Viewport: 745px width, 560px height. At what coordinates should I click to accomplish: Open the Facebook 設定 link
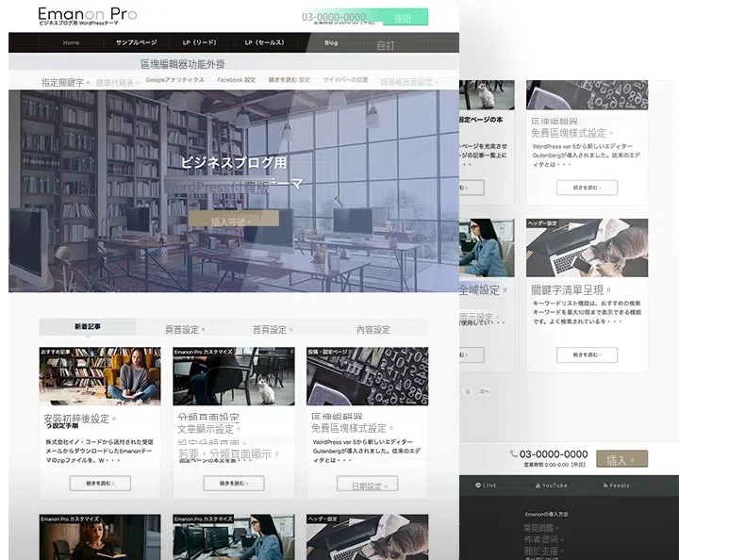236,80
